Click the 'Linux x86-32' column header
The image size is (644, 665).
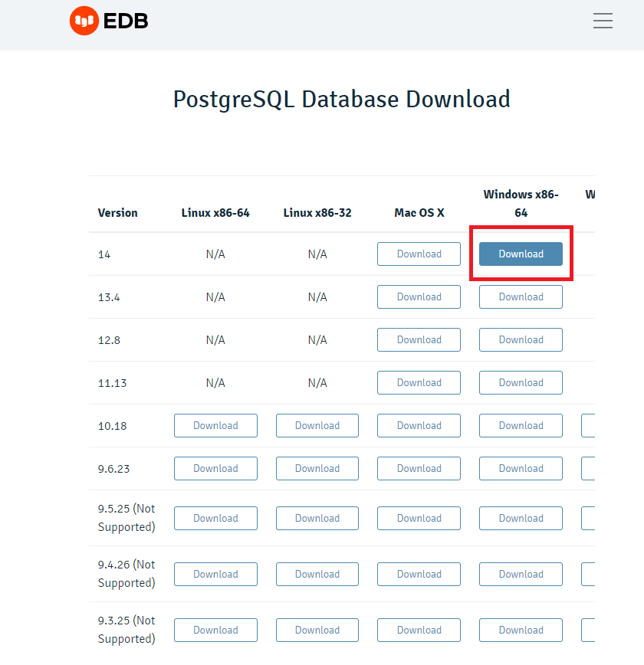[x=317, y=212]
